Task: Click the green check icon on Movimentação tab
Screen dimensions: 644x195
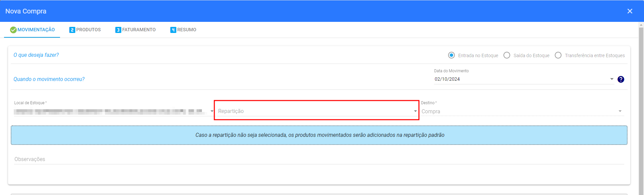Action: (x=13, y=30)
